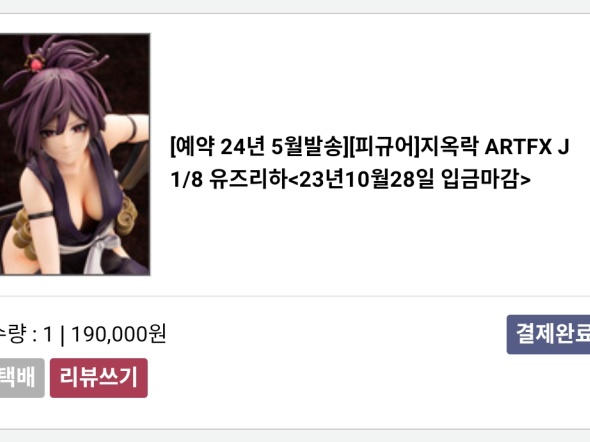The image size is (590, 442).
Task: Click the 리뷰쓰기 review button
Action: point(99,378)
